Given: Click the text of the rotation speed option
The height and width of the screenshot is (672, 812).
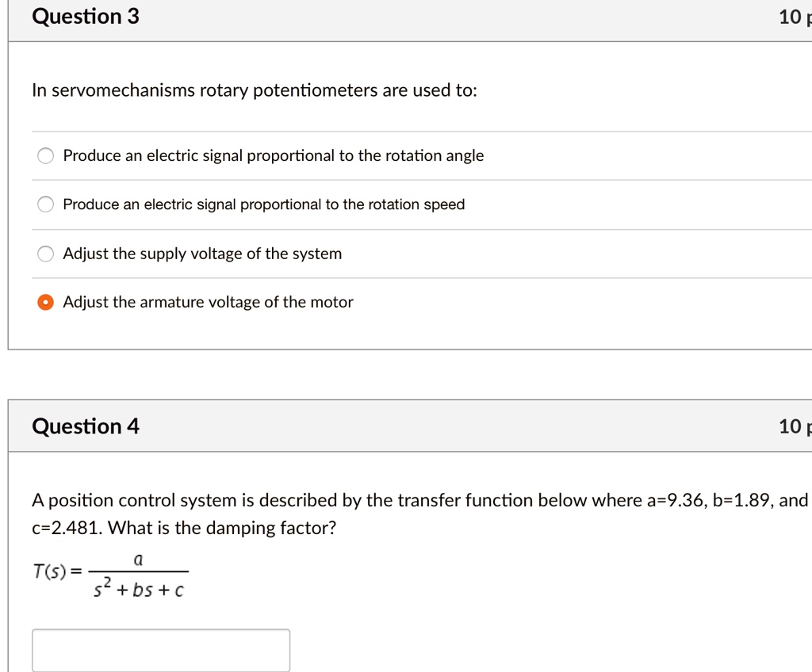Looking at the screenshot, I should click(263, 204).
